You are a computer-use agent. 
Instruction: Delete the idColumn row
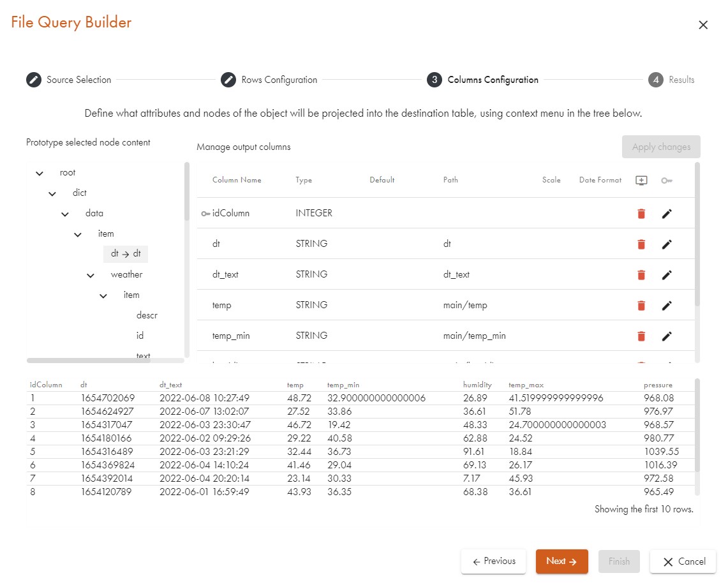641,214
